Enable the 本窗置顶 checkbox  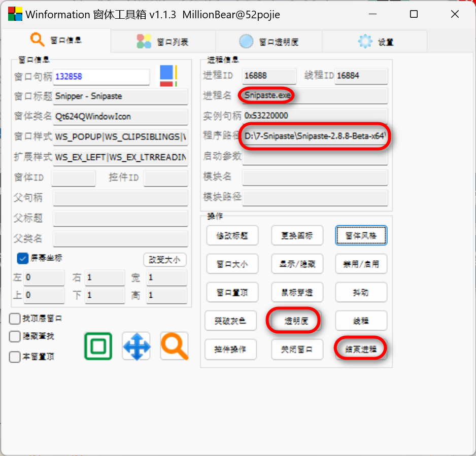pos(15,357)
